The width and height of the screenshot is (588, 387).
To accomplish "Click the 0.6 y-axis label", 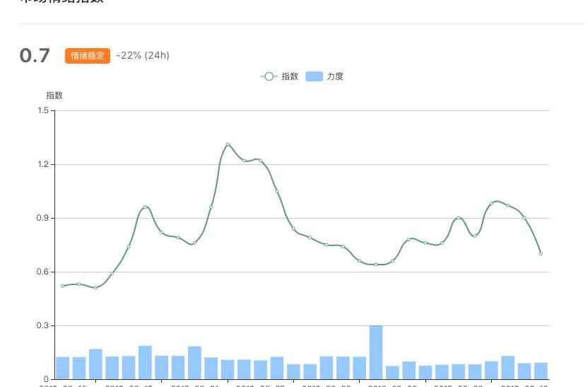I will point(44,272).
